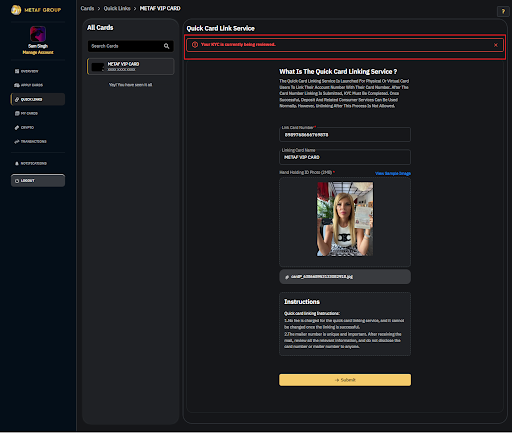Viewport: 512px width, 433px height.
Task: Click the KYC alert warning icon
Action: [x=195, y=44]
